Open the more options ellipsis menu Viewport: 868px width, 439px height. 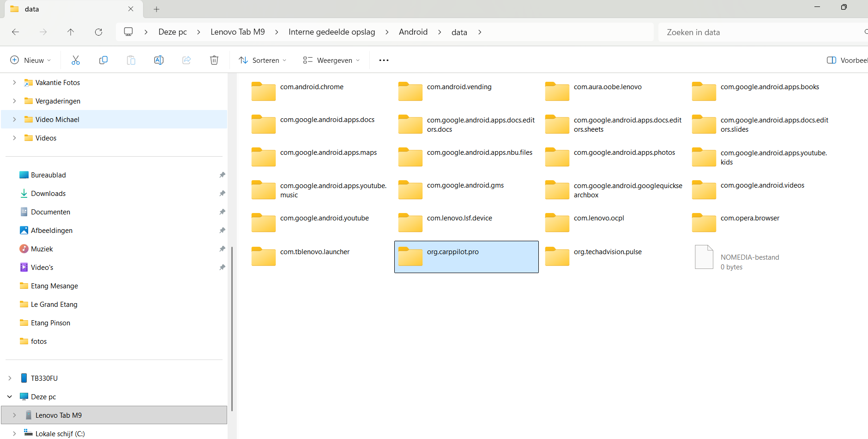tap(384, 60)
